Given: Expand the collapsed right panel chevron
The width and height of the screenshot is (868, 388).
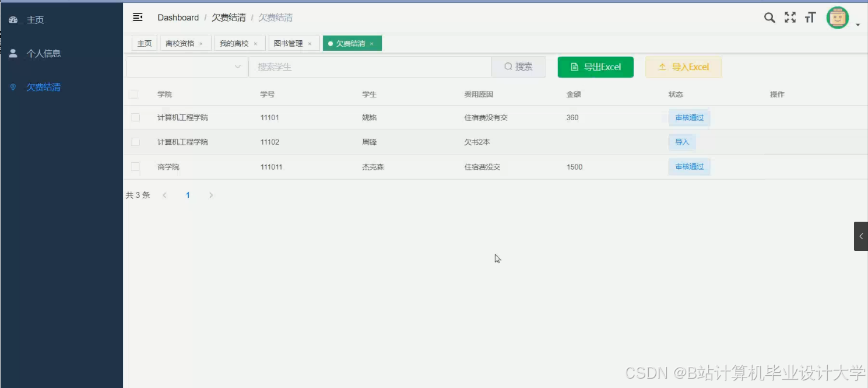Looking at the screenshot, I should pos(861,236).
